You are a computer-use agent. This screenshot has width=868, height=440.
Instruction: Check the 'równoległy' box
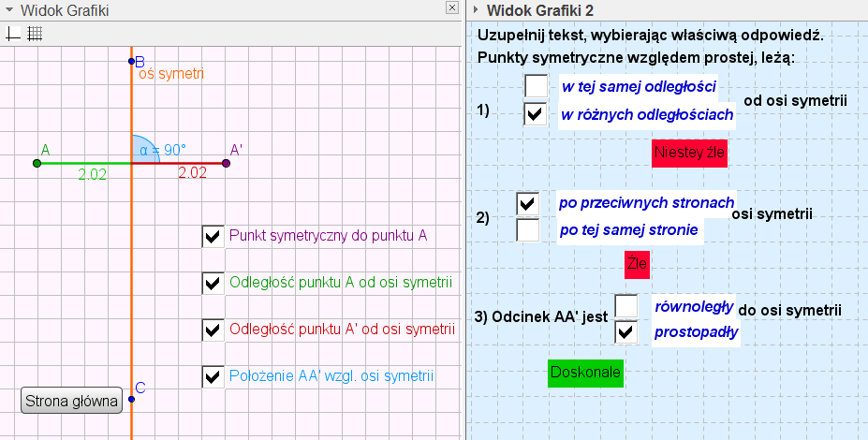tap(626, 306)
